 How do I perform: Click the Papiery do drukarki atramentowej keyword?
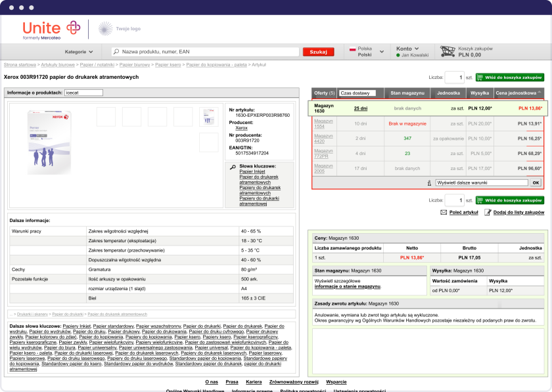click(259, 202)
